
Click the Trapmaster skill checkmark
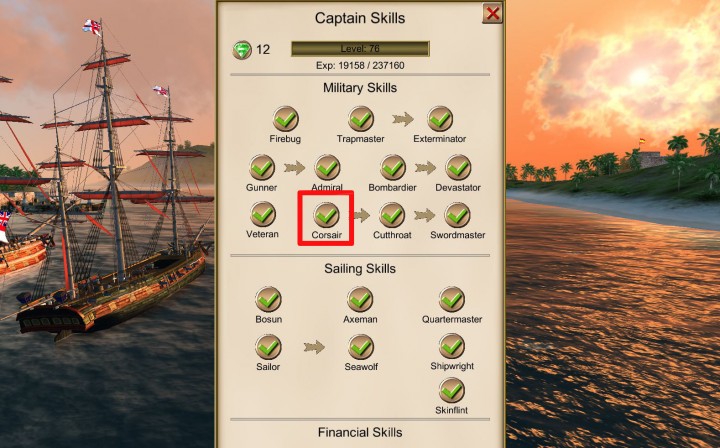tap(360, 119)
